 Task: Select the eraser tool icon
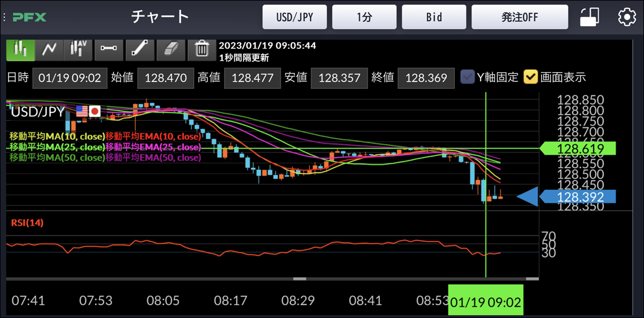coord(170,49)
